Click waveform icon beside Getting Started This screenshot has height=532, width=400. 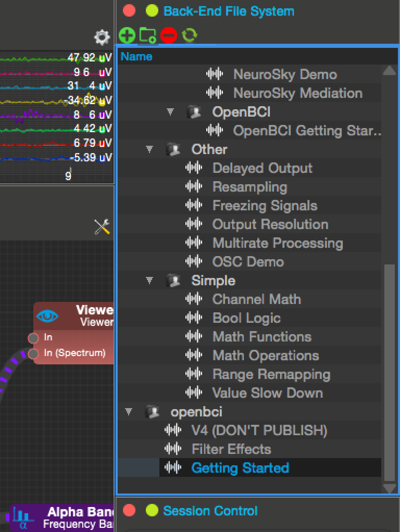click(x=173, y=467)
